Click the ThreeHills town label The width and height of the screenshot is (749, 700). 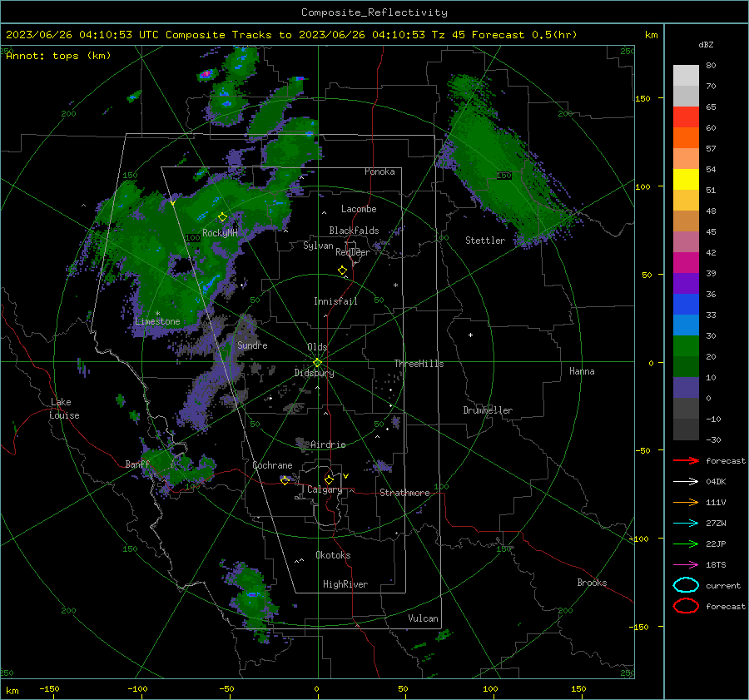coord(419,364)
